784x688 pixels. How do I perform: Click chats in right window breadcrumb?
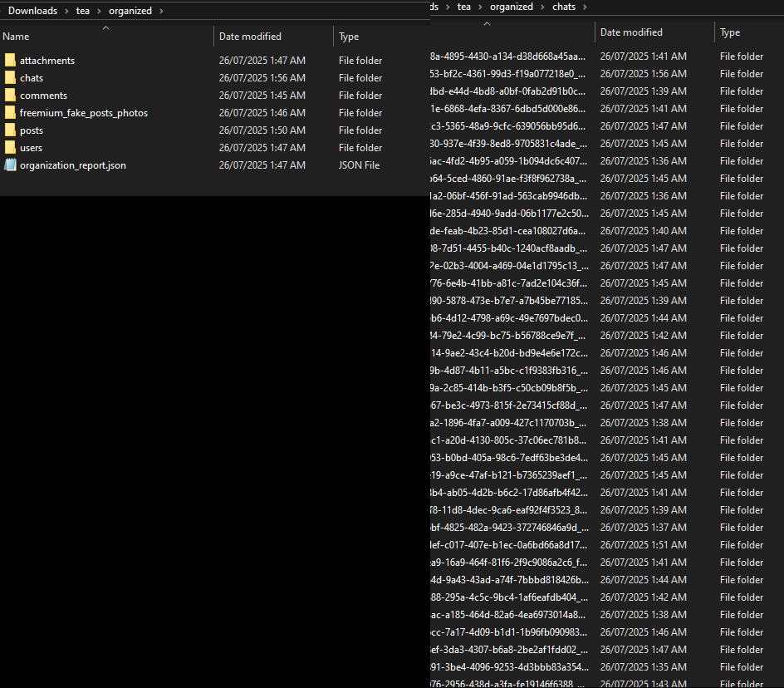(563, 7)
